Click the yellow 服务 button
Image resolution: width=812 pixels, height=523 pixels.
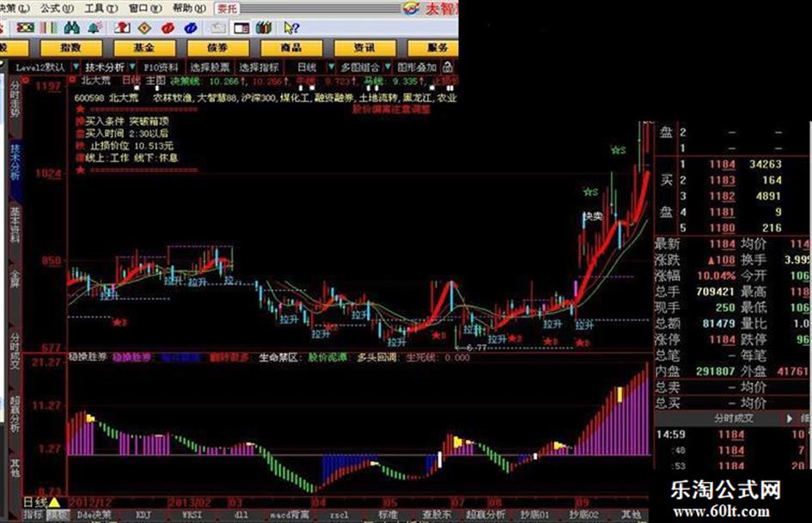[434, 47]
